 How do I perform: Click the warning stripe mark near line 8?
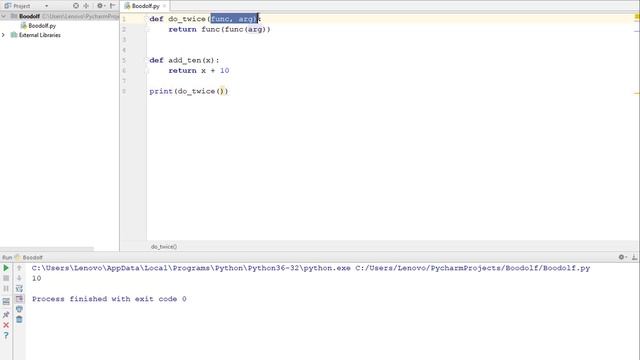[637, 93]
